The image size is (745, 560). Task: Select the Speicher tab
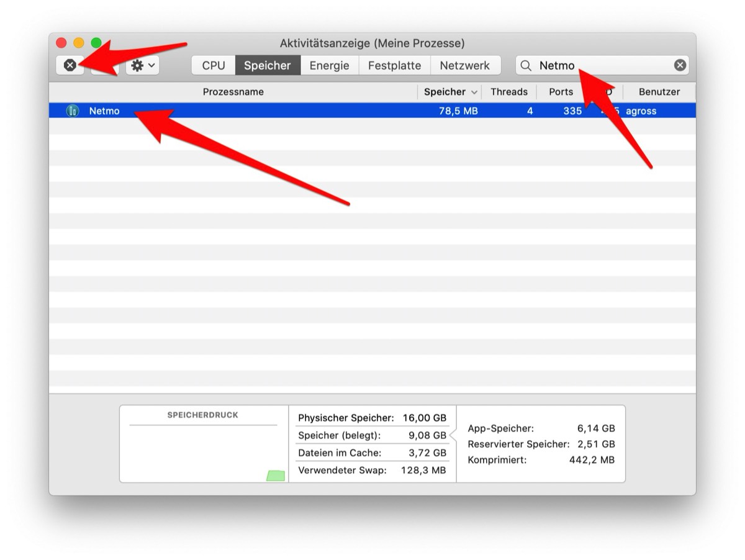pyautogui.click(x=268, y=65)
